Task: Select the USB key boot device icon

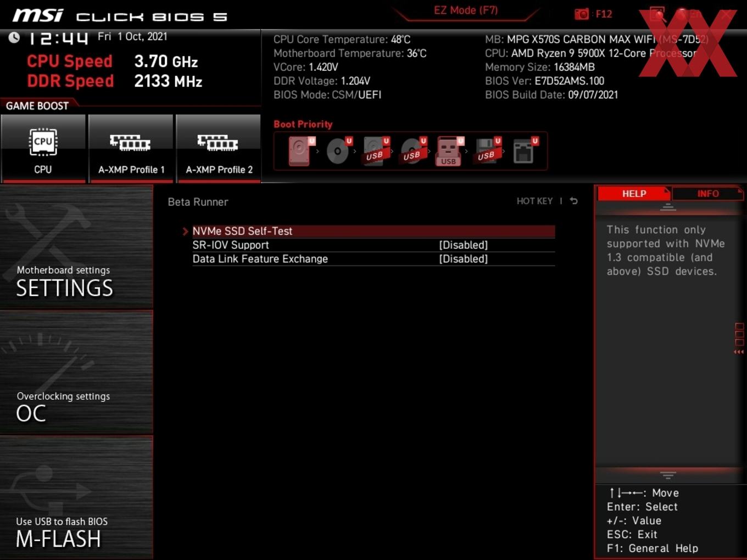Action: (450, 150)
